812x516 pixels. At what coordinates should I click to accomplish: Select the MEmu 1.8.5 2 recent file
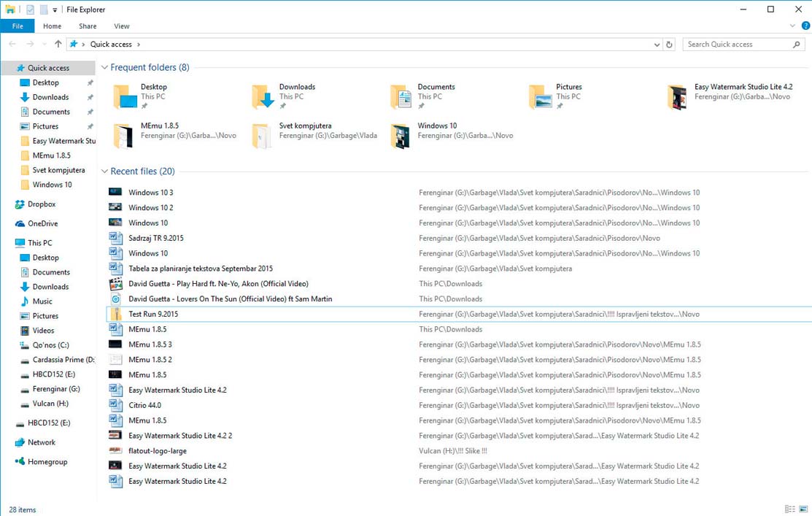click(x=150, y=360)
